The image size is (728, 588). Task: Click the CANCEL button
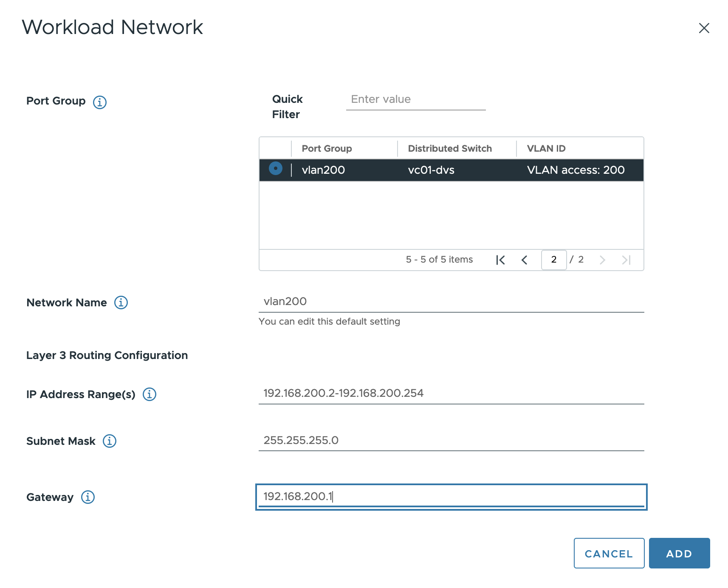pyautogui.click(x=609, y=553)
